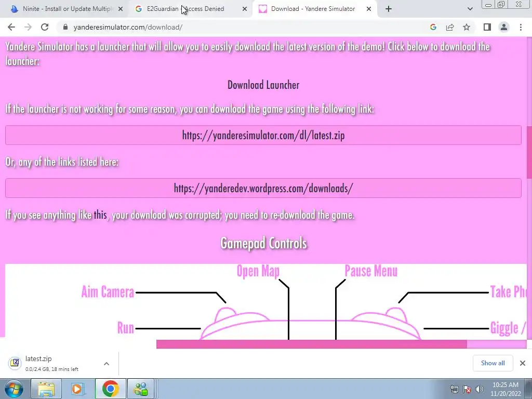Expand the latest.zip download options arrow

[106, 364]
